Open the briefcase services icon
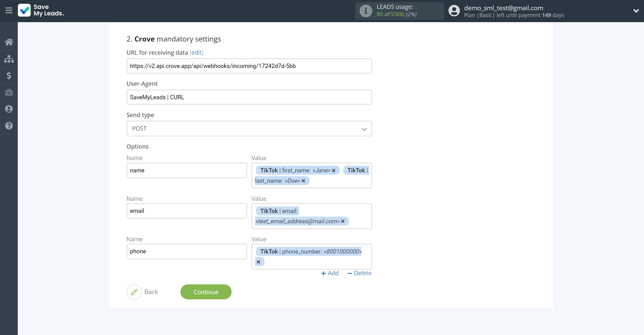This screenshot has height=335, width=644. pyautogui.click(x=9, y=92)
